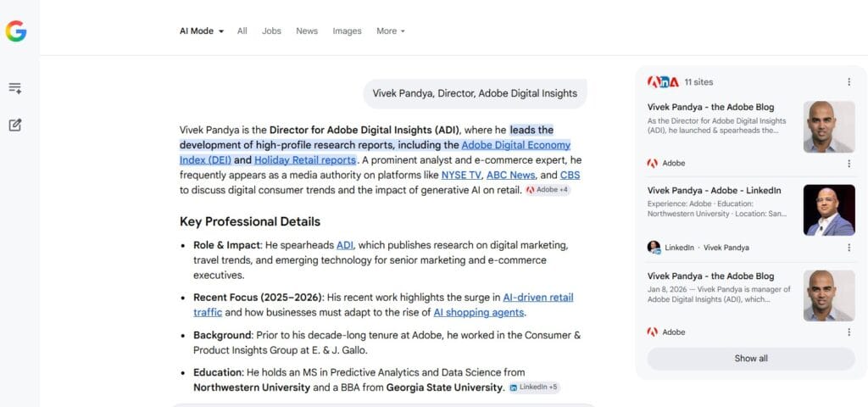
Task: Open first Vivek Pandya - the Adobe Blog title
Action: click(x=711, y=107)
